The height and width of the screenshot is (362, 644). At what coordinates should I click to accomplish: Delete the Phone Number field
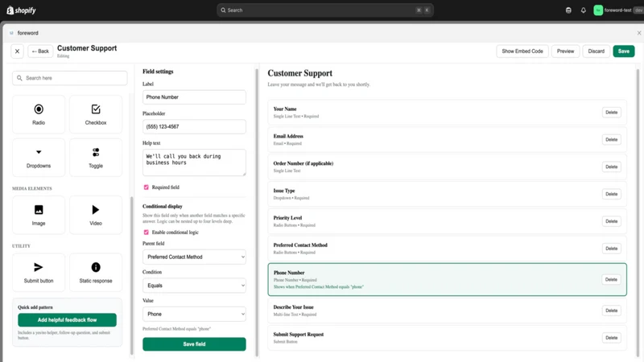coord(611,279)
